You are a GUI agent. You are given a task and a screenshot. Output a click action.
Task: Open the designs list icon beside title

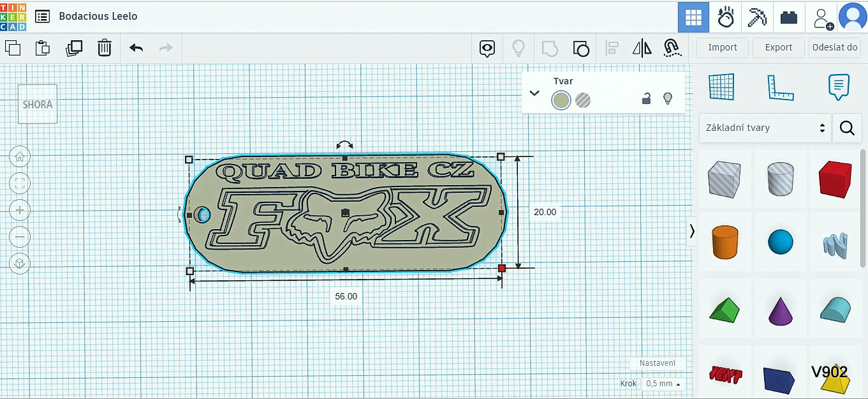coord(42,17)
